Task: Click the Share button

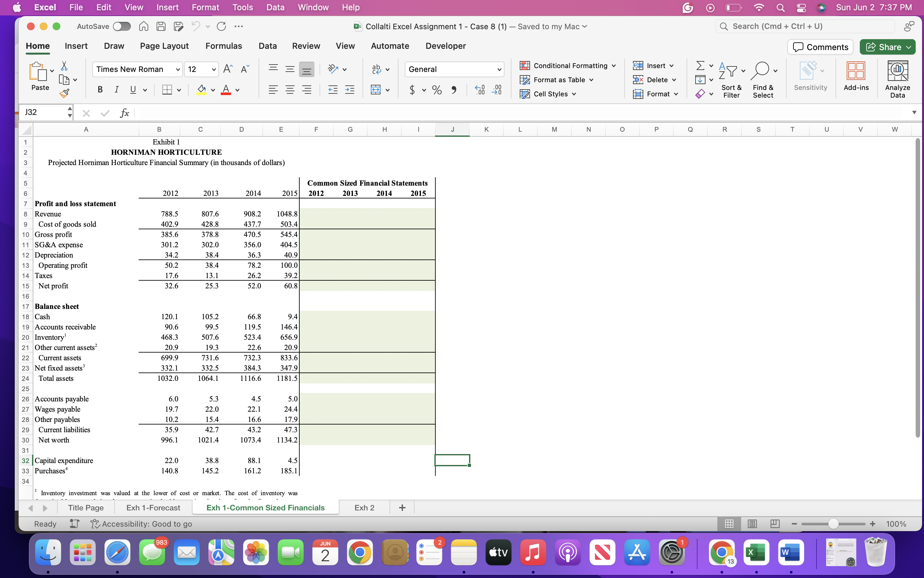Action: click(887, 47)
